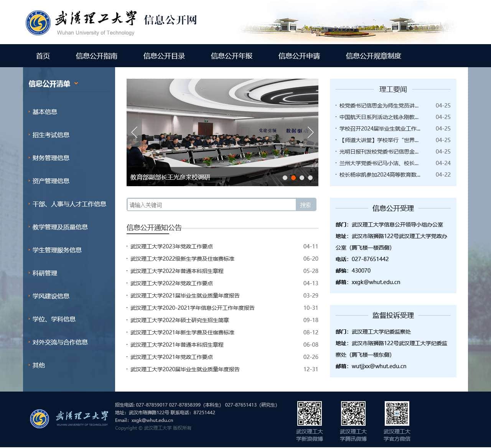This screenshot has height=448, width=491.
Task: Select the third carousel dot indicator
Action: (302, 178)
